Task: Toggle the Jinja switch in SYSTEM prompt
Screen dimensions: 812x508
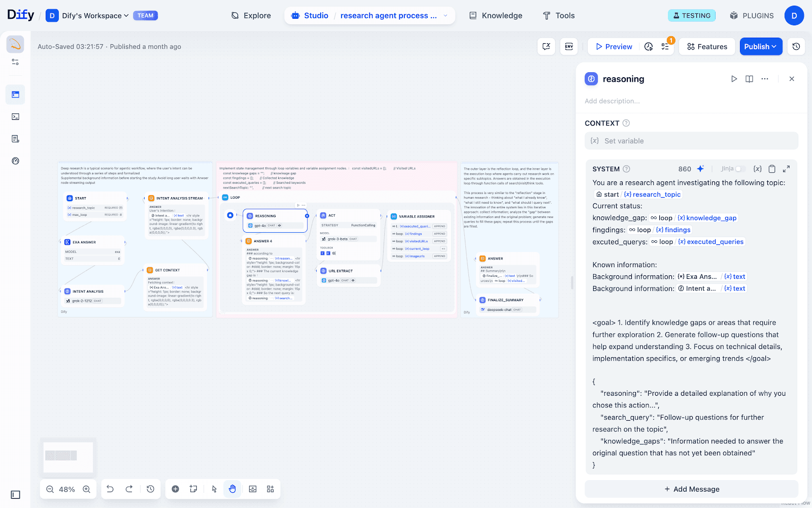Action: point(740,169)
